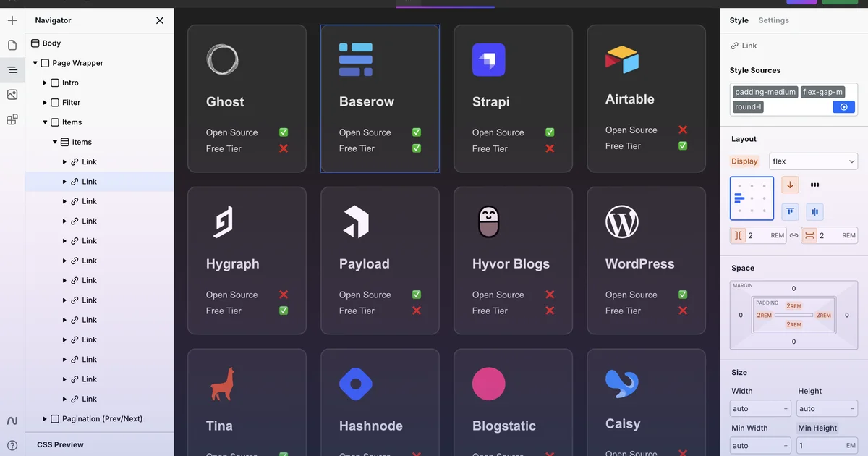Click the padding top 2REM value
868x456 pixels.
pyautogui.click(x=793, y=305)
